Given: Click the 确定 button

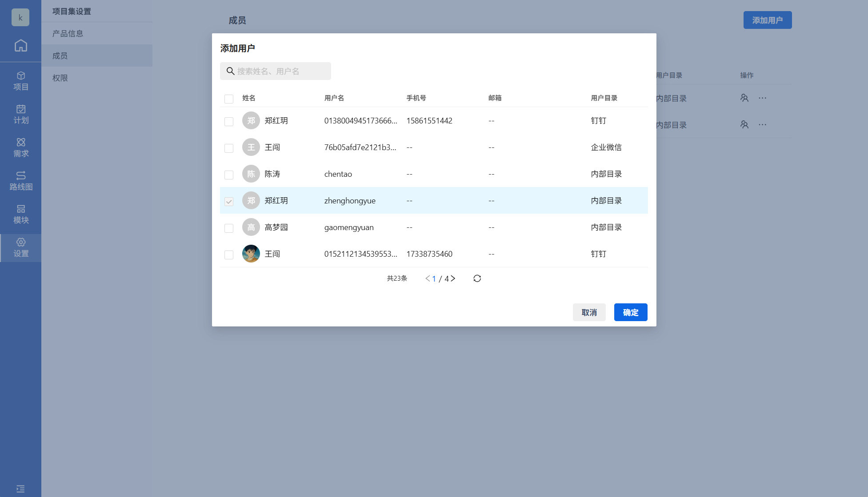Looking at the screenshot, I should 630,312.
